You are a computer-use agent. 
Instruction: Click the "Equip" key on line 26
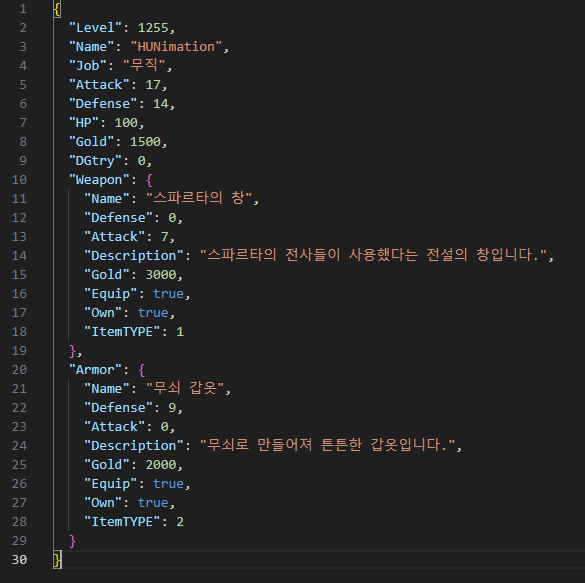pos(111,484)
